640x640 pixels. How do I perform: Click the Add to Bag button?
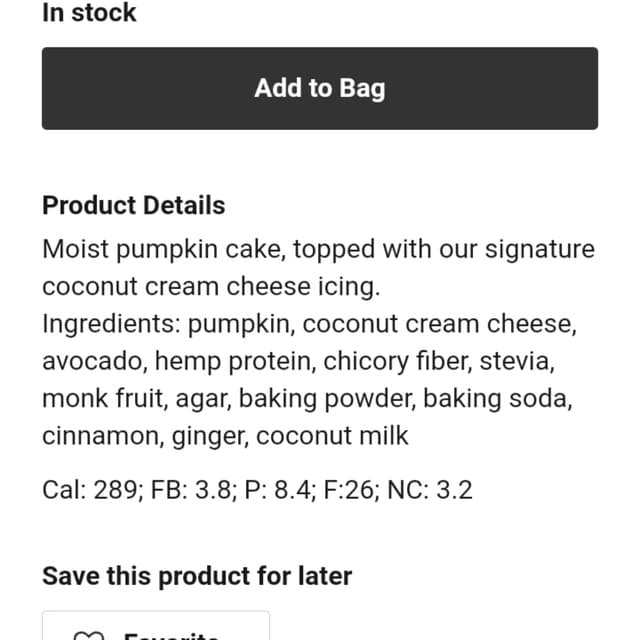(x=320, y=89)
